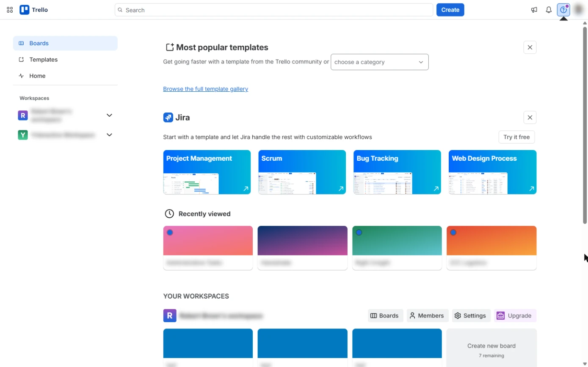Click the vertical page scrollbar
The height and width of the screenshot is (367, 588).
point(585,125)
